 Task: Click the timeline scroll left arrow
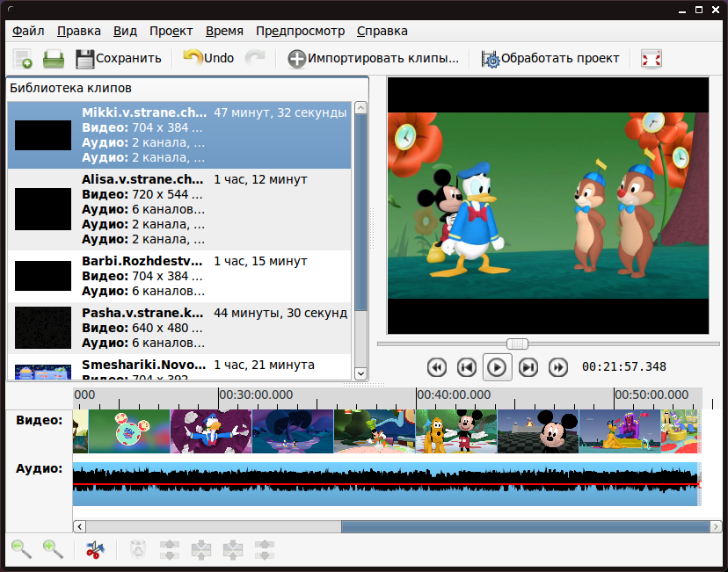click(80, 526)
